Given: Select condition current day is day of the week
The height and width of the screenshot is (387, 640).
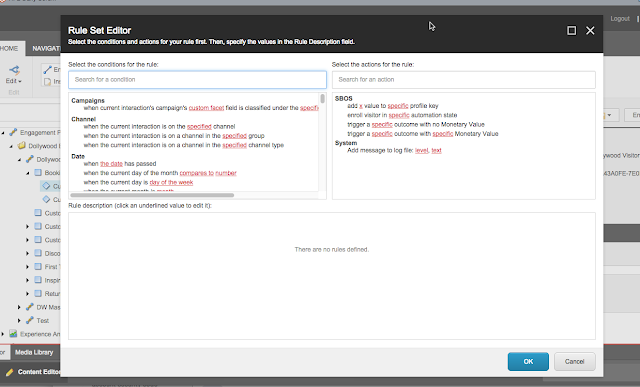Looking at the screenshot, I should coord(138,182).
